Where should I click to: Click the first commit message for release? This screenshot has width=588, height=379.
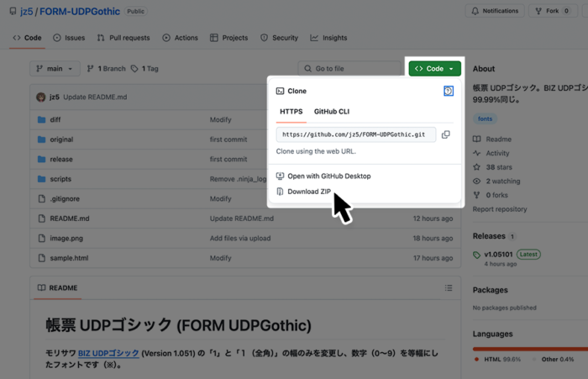pos(228,160)
